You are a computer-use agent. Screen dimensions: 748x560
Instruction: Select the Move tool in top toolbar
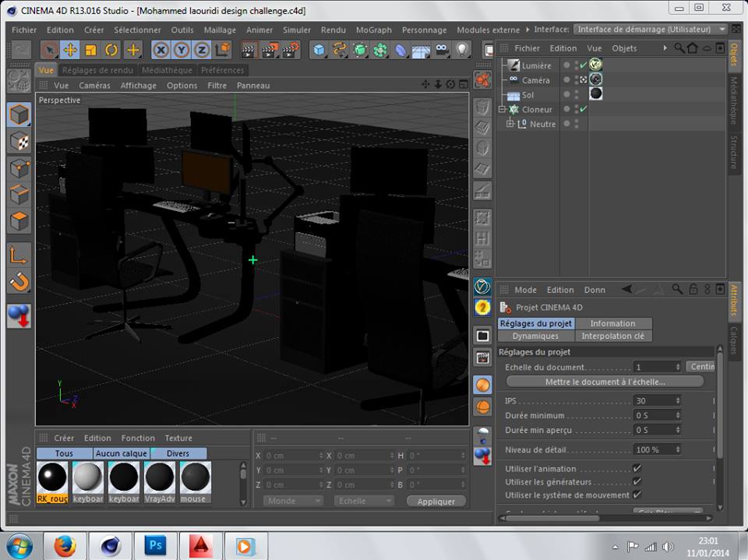pos(70,50)
